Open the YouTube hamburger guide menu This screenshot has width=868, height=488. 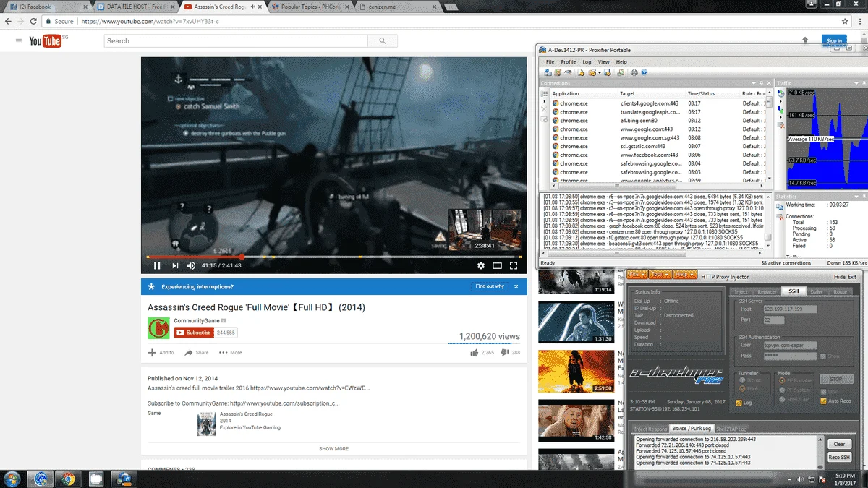coord(19,41)
